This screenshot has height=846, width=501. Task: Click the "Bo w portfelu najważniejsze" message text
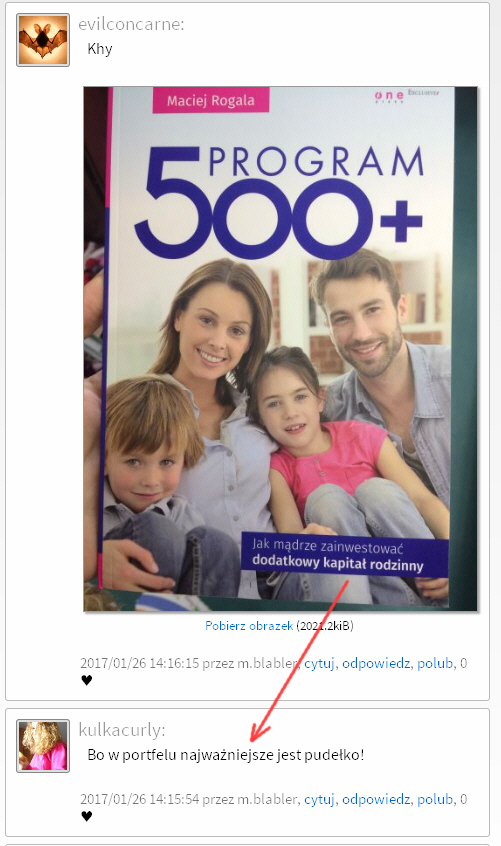[x=225, y=755]
